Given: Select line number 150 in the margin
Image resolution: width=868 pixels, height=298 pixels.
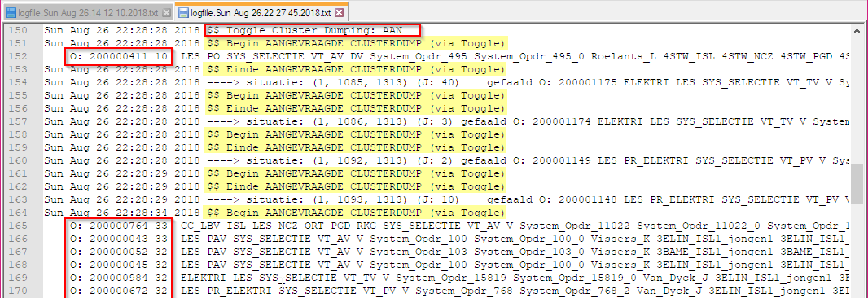Looking at the screenshot, I should click(18, 29).
